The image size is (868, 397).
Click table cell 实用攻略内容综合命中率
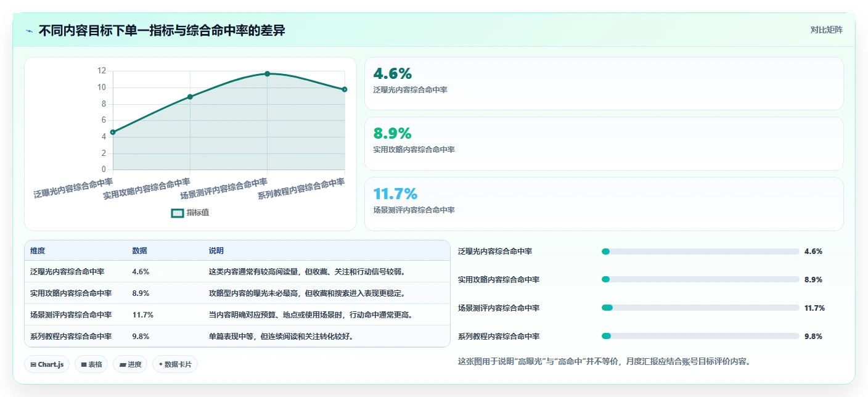(x=71, y=293)
